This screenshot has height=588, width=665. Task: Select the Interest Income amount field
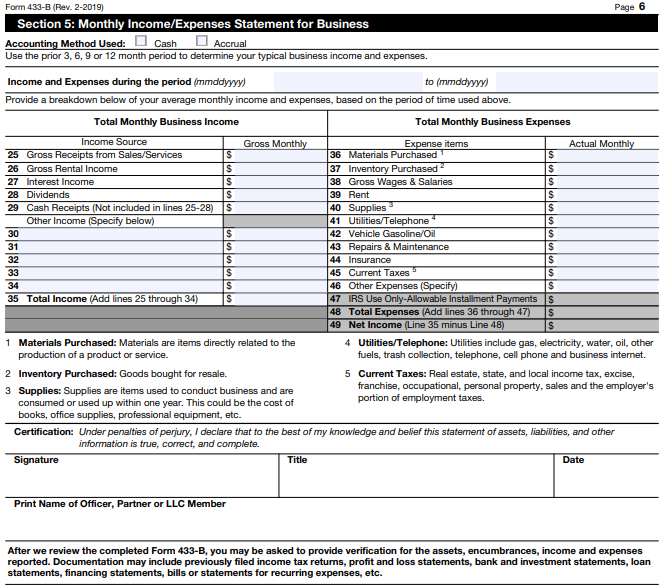(x=279, y=182)
